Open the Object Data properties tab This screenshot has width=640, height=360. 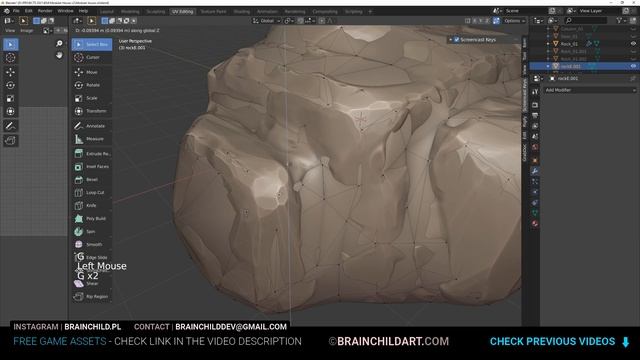click(535, 213)
